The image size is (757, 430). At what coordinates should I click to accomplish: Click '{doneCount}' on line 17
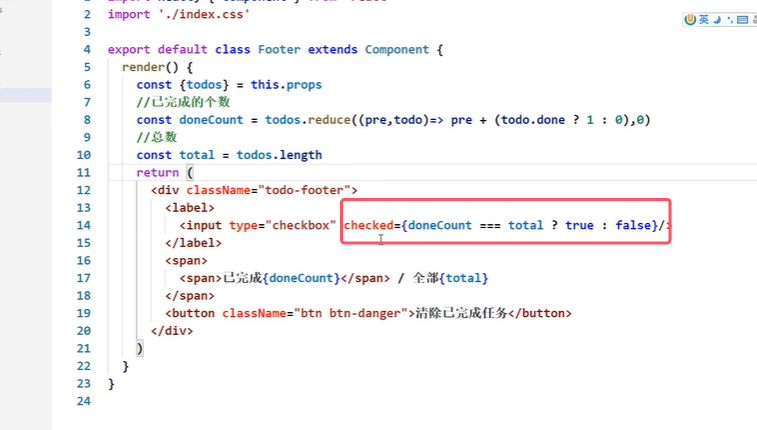(x=301, y=278)
